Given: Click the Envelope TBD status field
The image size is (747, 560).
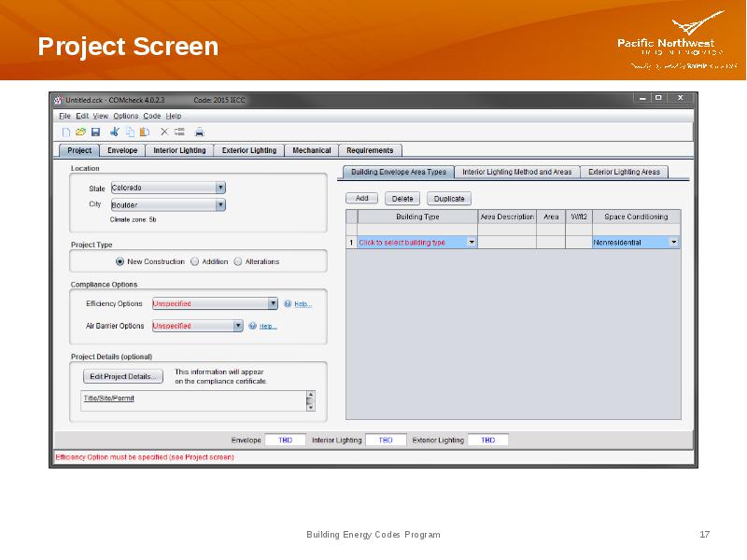Looking at the screenshot, I should pyautogui.click(x=286, y=440).
